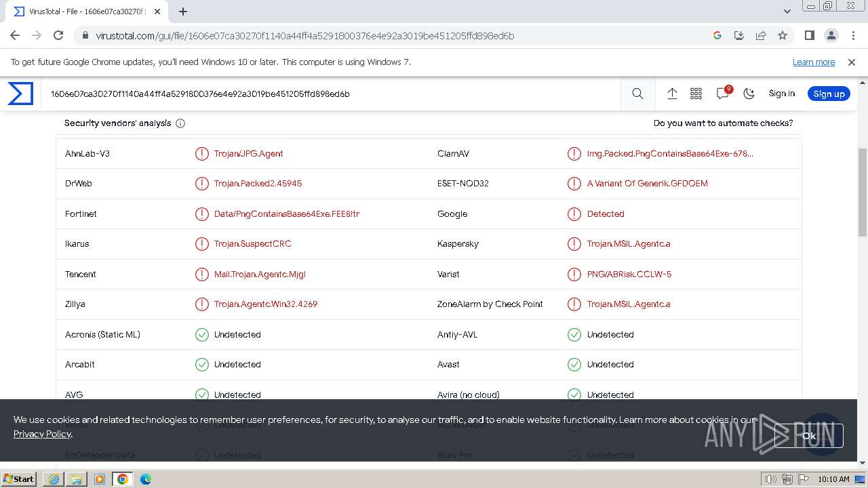
Task: Accept cookies with Ok button
Action: [808, 436]
